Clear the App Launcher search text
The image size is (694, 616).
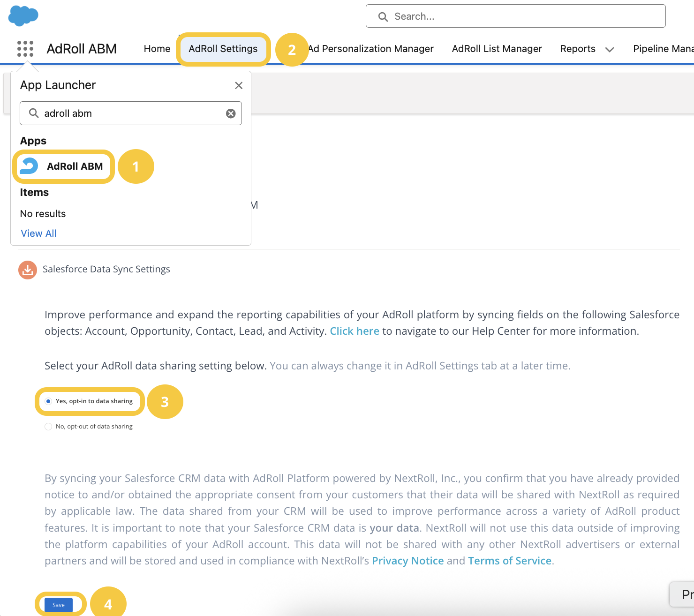(x=231, y=113)
